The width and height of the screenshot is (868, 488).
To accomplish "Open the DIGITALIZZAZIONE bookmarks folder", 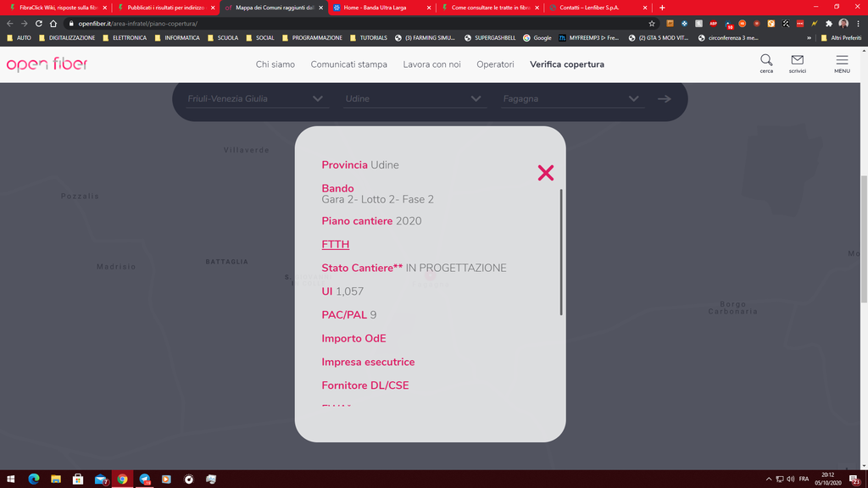I will pyautogui.click(x=67, y=38).
